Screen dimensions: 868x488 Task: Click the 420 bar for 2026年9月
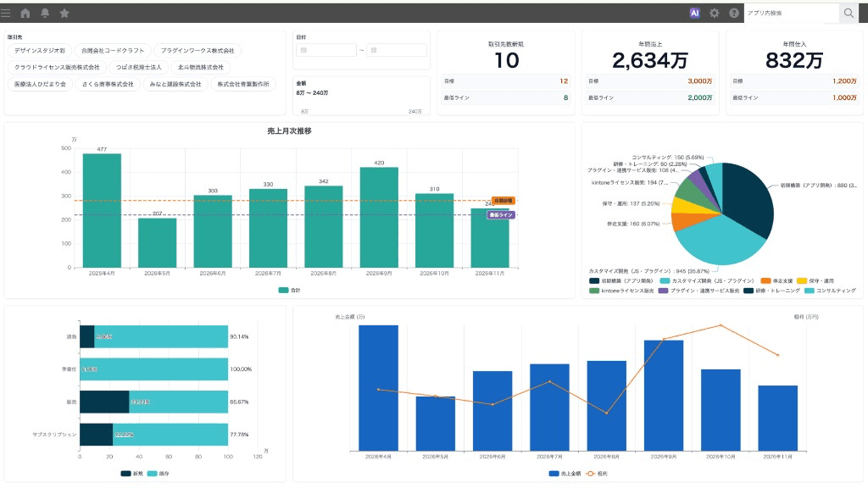pyautogui.click(x=379, y=218)
